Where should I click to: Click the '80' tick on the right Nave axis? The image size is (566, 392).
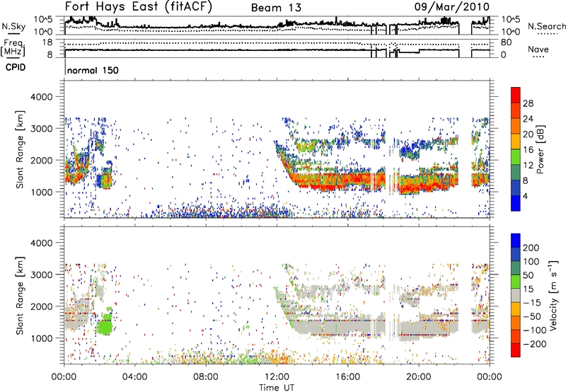(x=506, y=42)
